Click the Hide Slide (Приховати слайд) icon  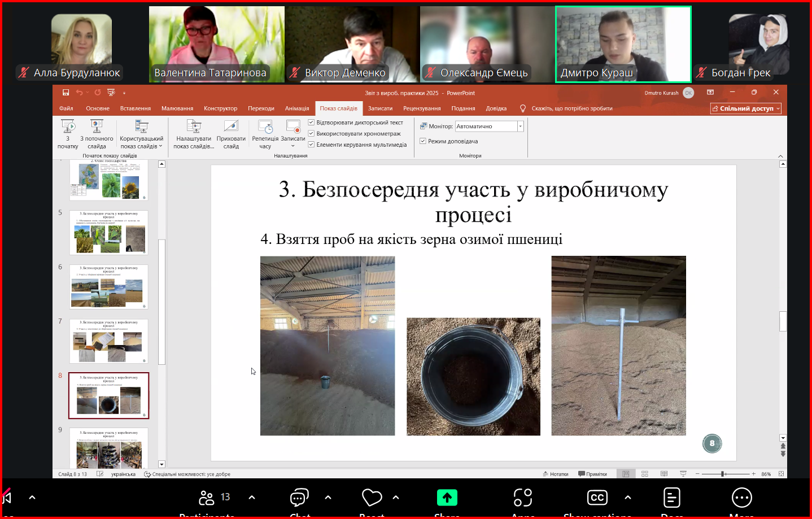tap(231, 133)
